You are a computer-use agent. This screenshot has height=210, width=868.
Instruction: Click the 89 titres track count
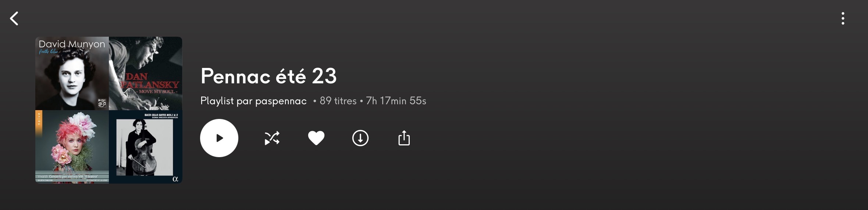[338, 101]
